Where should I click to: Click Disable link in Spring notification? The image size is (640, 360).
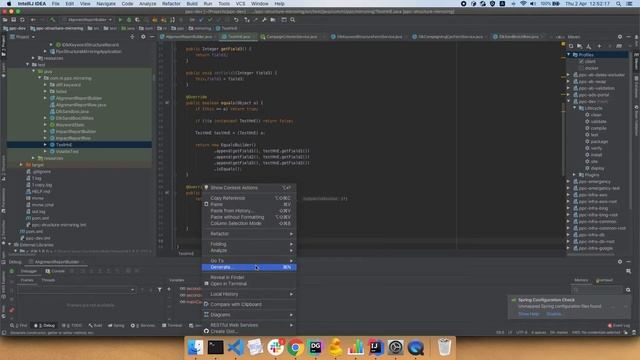tap(553, 314)
